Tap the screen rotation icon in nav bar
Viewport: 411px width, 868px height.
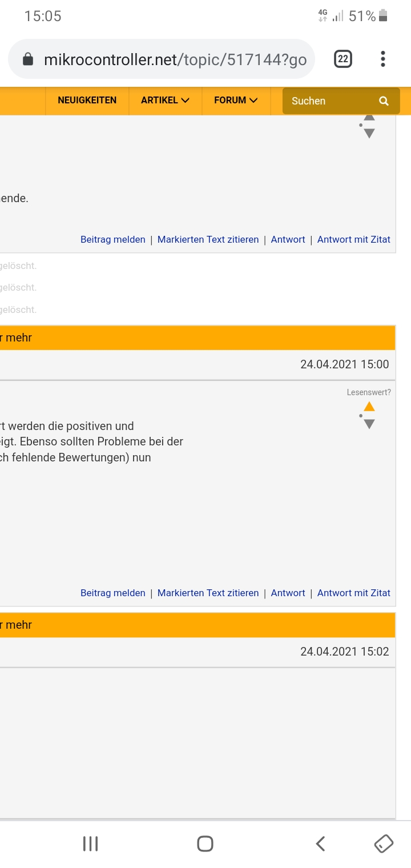[x=384, y=843]
